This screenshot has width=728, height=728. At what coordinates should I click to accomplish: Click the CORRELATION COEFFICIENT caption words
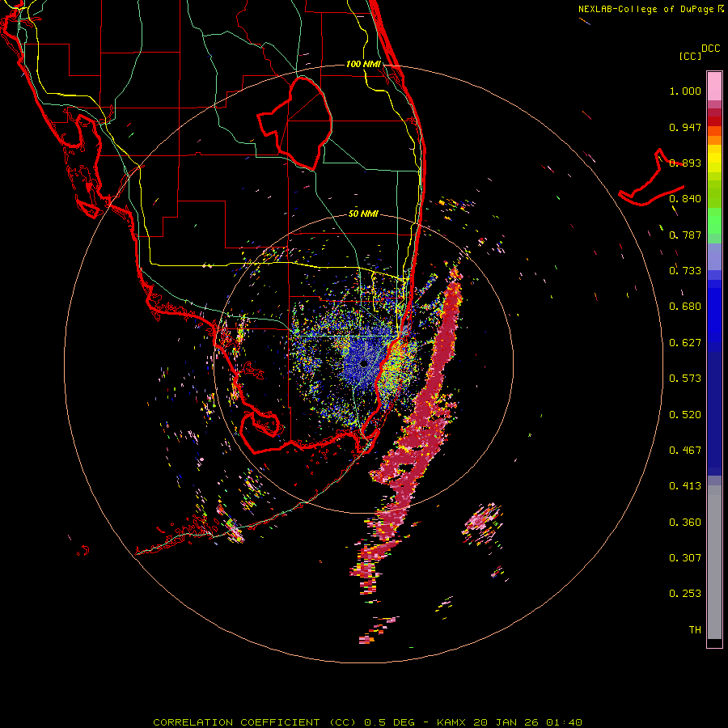click(x=236, y=722)
